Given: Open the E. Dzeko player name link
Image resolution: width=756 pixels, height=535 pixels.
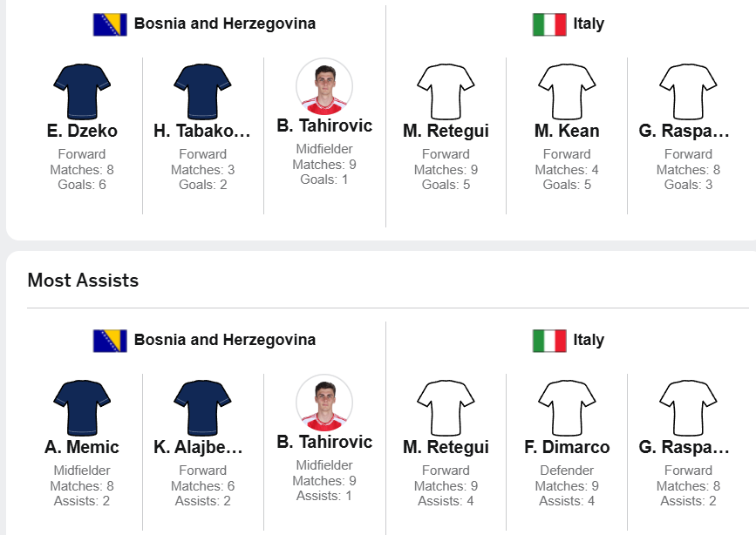Looking at the screenshot, I should (82, 132).
